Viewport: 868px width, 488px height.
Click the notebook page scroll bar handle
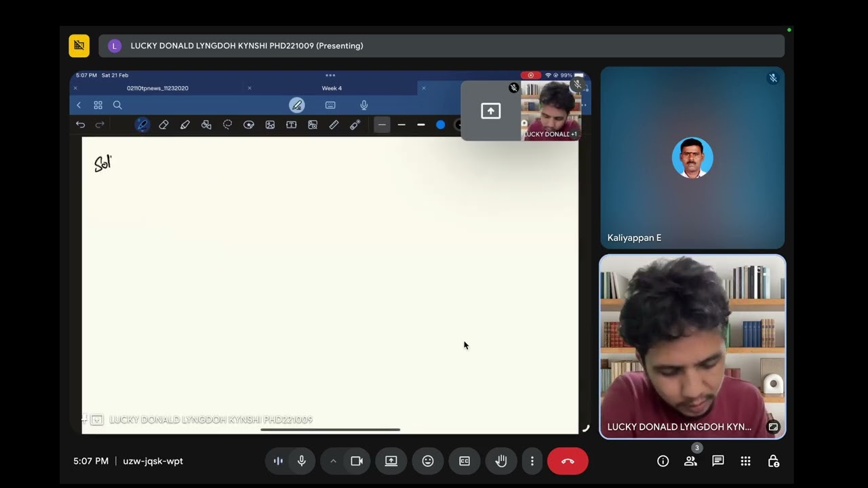point(330,429)
